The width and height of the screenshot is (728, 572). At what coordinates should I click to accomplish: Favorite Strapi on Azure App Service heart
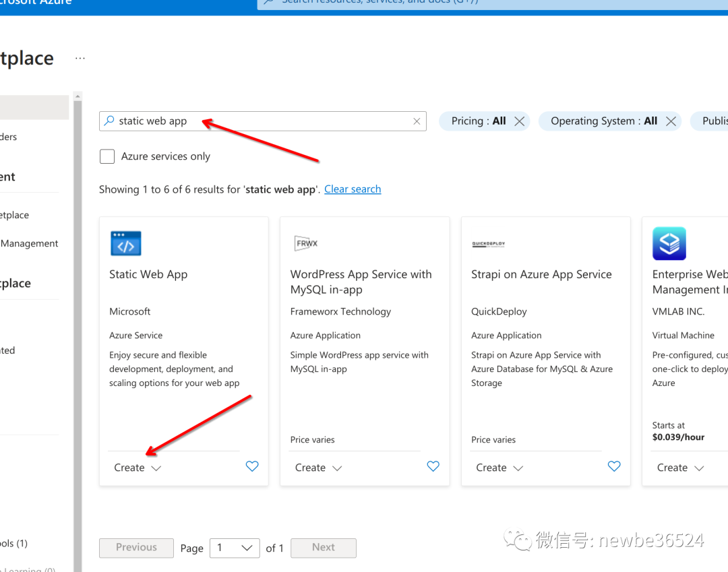(614, 466)
